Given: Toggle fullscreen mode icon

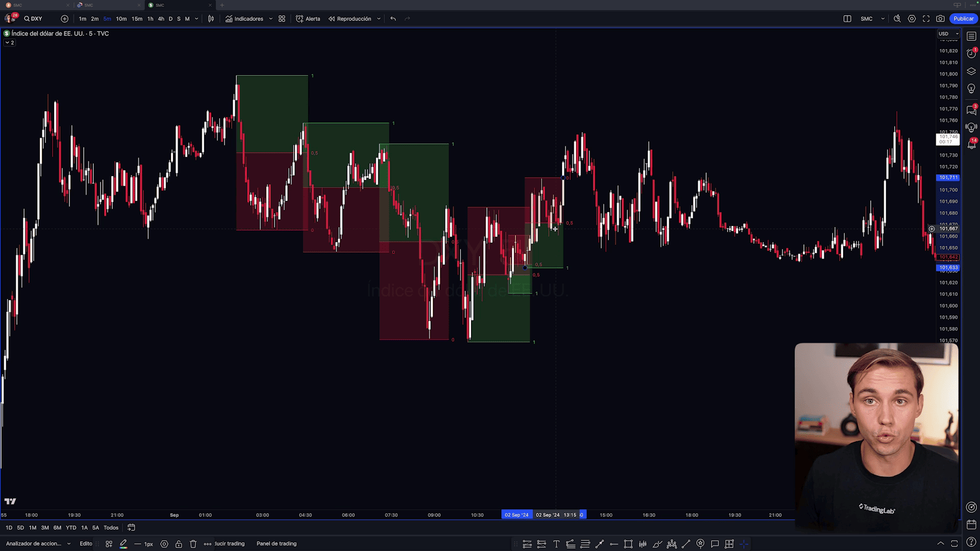Looking at the screenshot, I should click(926, 19).
